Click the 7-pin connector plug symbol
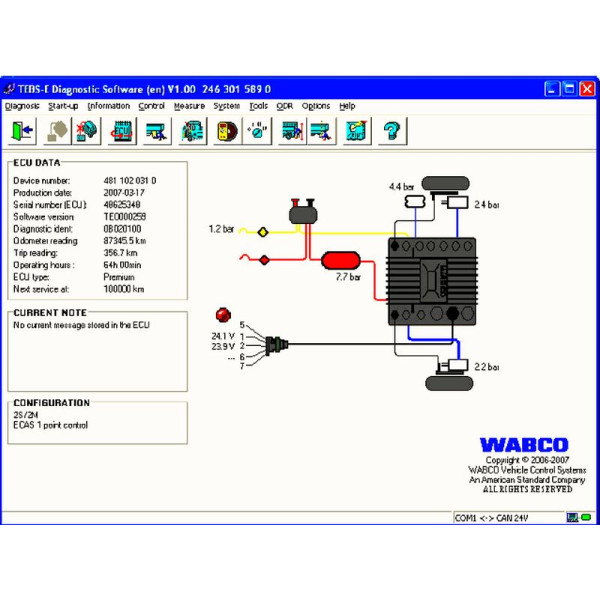This screenshot has height=600, width=600. click(274, 345)
